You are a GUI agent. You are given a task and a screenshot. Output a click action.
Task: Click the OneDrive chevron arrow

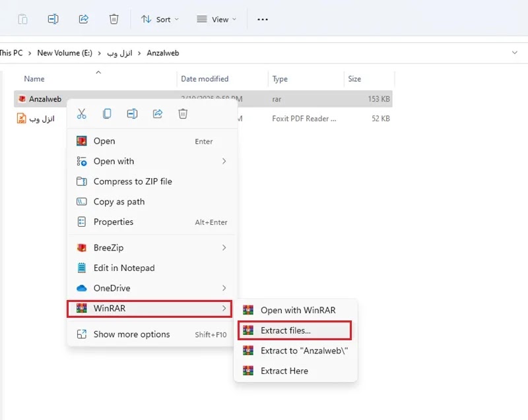[x=224, y=288]
